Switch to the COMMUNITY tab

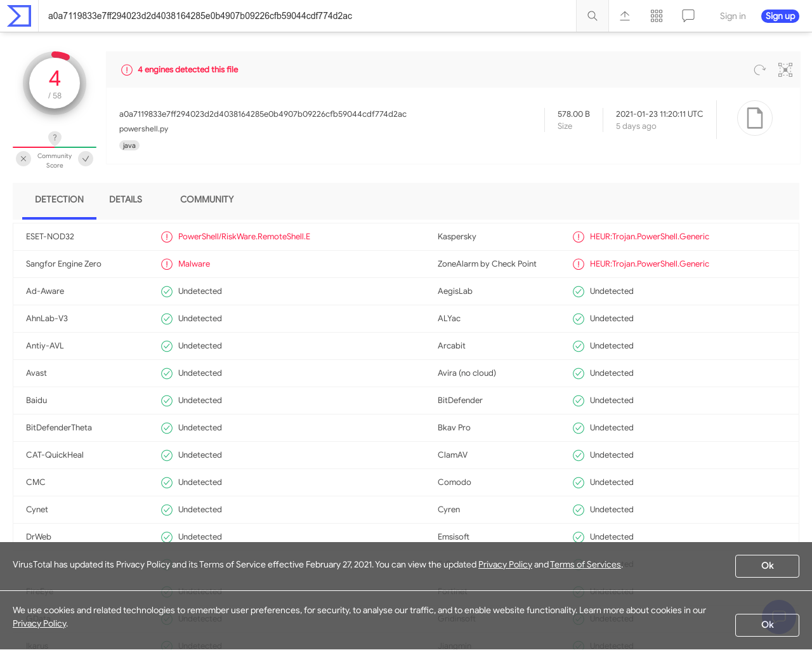207,199
